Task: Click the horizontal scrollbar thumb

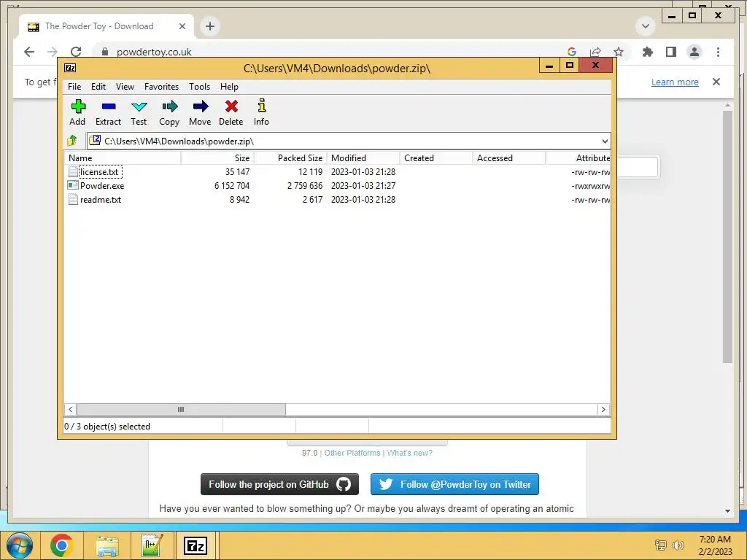Action: coord(181,410)
